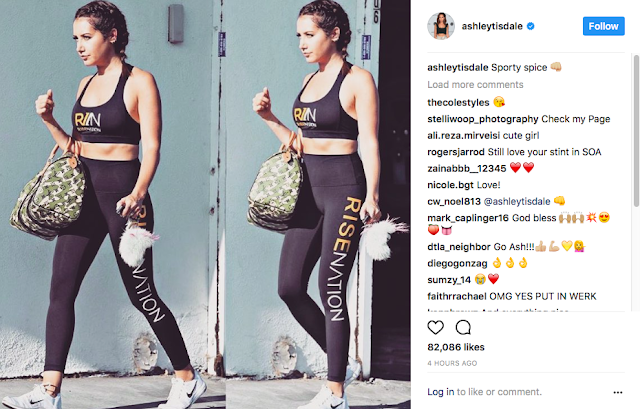Open ashleytisdale username in caption
The height and width of the screenshot is (409, 640).
click(x=458, y=67)
